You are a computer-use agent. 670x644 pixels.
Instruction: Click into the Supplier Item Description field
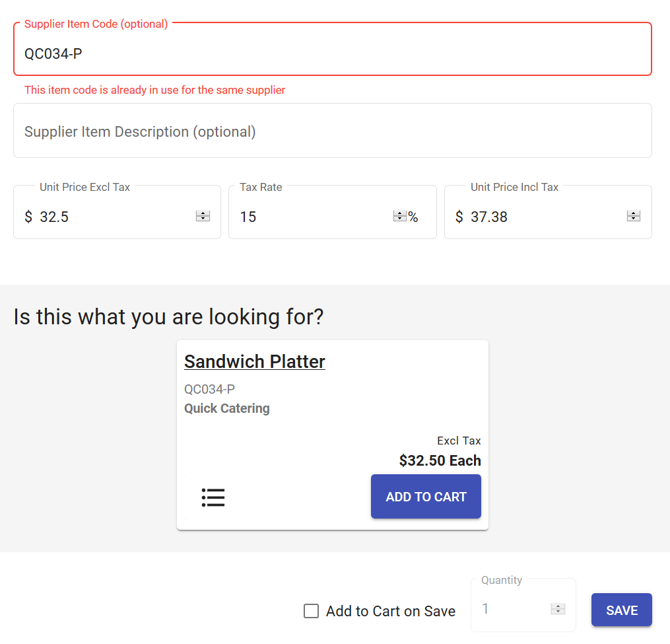(330, 131)
